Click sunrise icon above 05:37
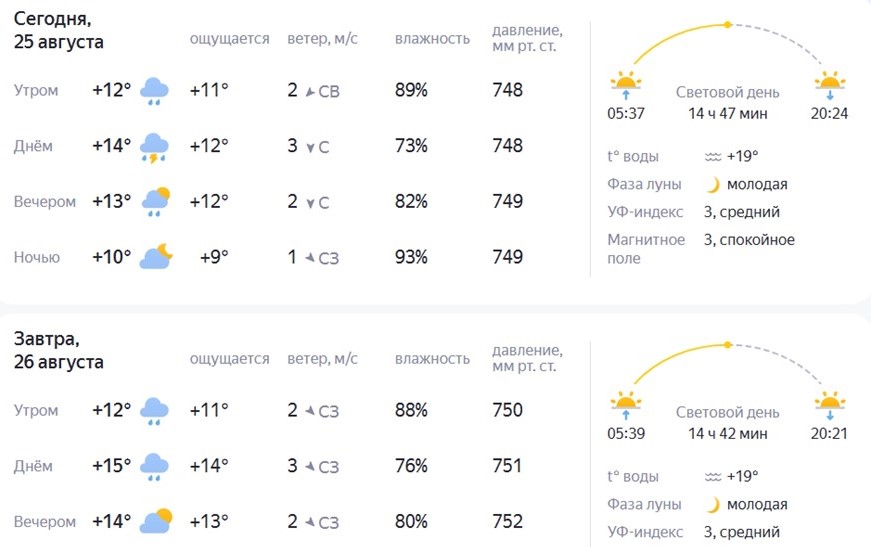Image resolution: width=871 pixels, height=547 pixels. (x=626, y=84)
